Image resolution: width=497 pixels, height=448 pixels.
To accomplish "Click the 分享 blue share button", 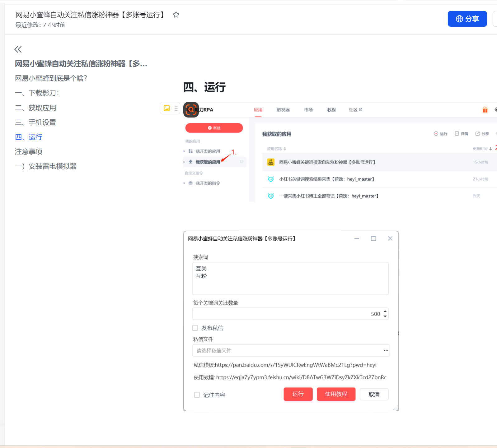I will coord(467,19).
